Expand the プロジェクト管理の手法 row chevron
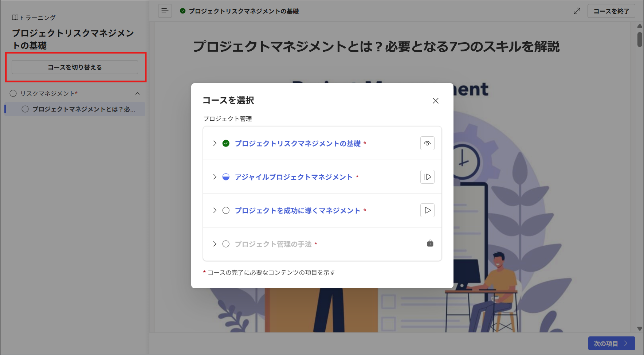 [x=215, y=244]
